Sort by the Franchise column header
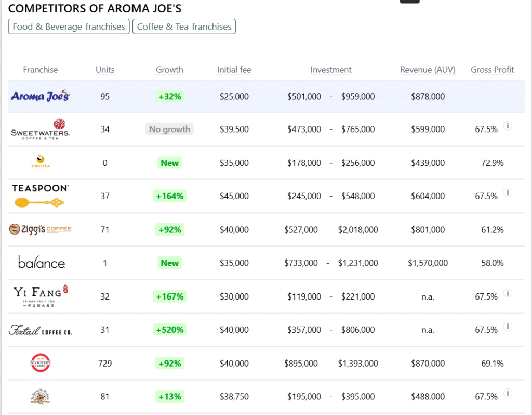532x415 pixels. pyautogui.click(x=41, y=70)
